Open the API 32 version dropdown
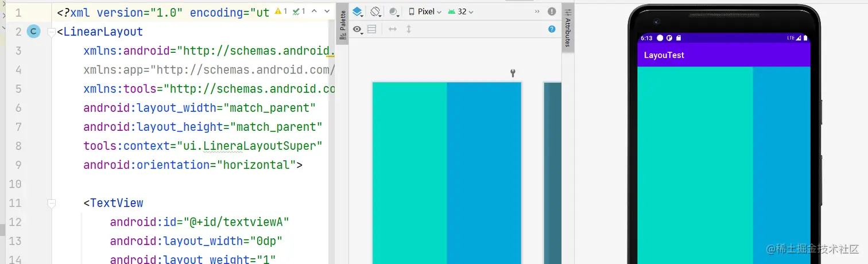 [x=460, y=11]
